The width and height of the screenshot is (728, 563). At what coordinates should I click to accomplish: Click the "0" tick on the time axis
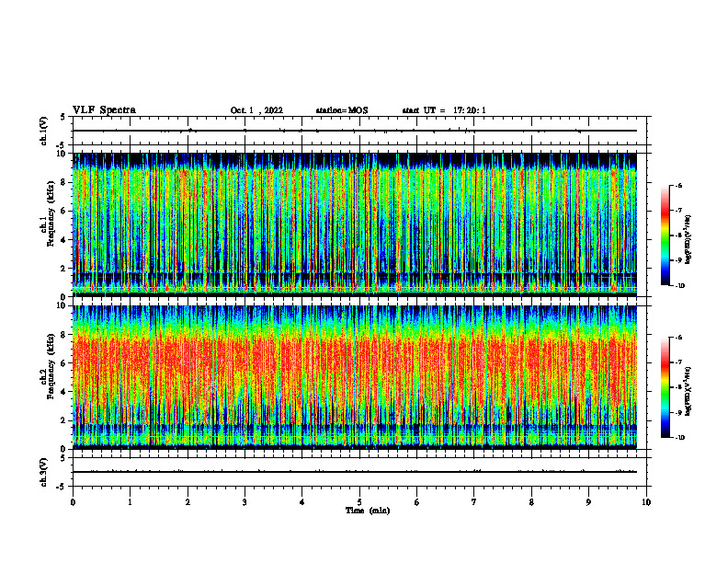pyautogui.click(x=73, y=502)
